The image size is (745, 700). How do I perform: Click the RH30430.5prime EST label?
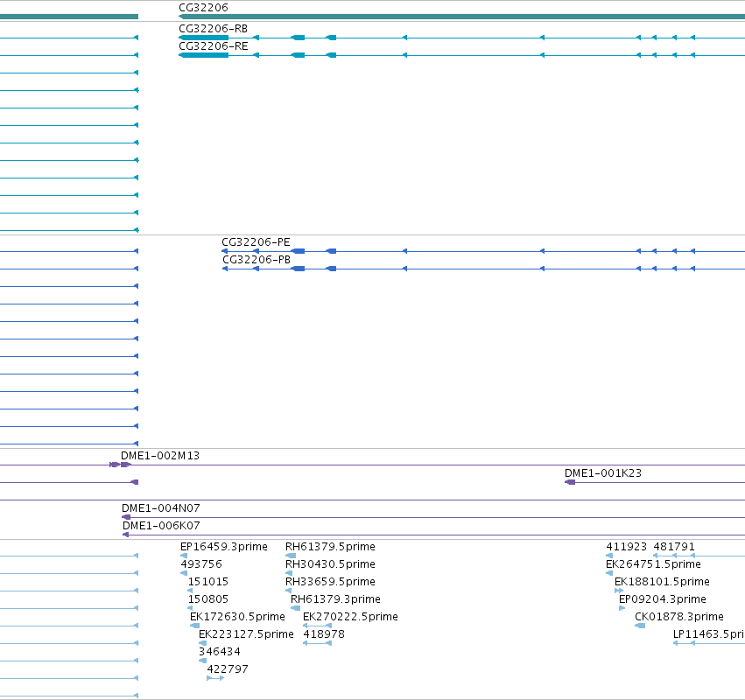pos(330,564)
